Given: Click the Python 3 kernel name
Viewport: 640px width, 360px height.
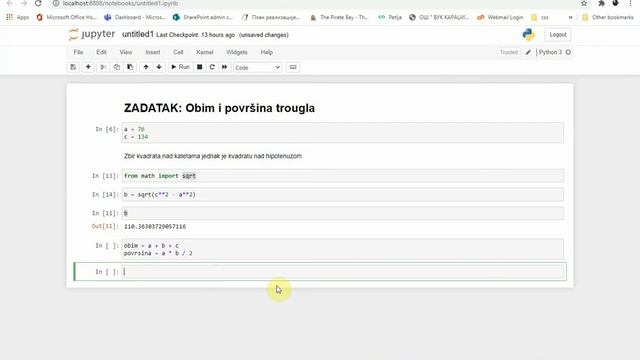Looking at the screenshot, I should click(550, 52).
